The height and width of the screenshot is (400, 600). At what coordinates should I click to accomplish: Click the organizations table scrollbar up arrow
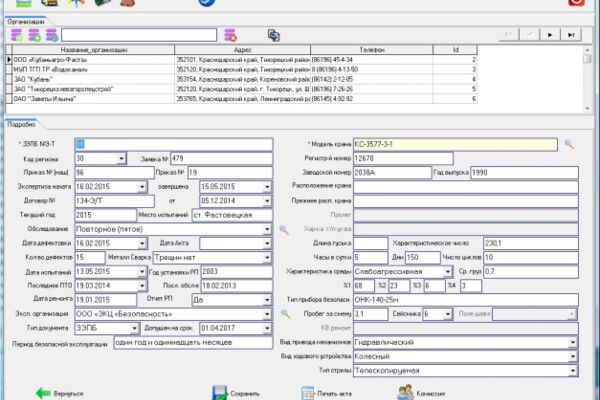coord(587,50)
